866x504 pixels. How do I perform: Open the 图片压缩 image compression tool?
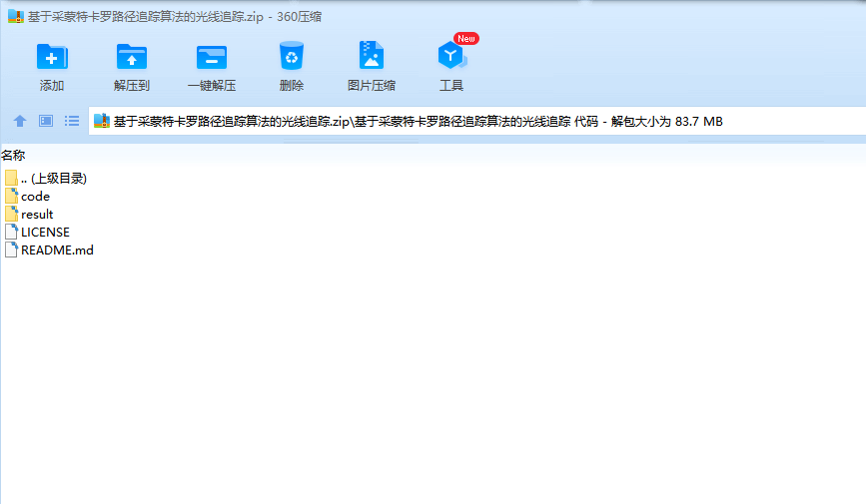372,55
